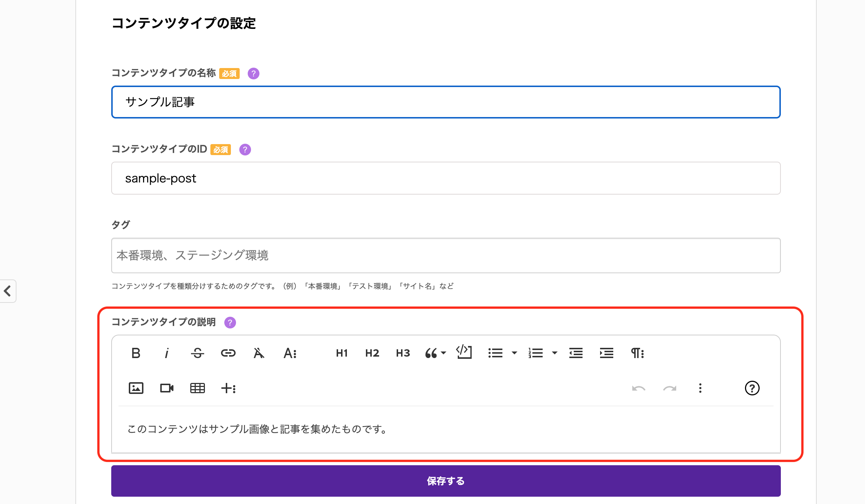Screen dimensions: 865x504
Task: Increase indent of the paragraph
Action: point(606,353)
